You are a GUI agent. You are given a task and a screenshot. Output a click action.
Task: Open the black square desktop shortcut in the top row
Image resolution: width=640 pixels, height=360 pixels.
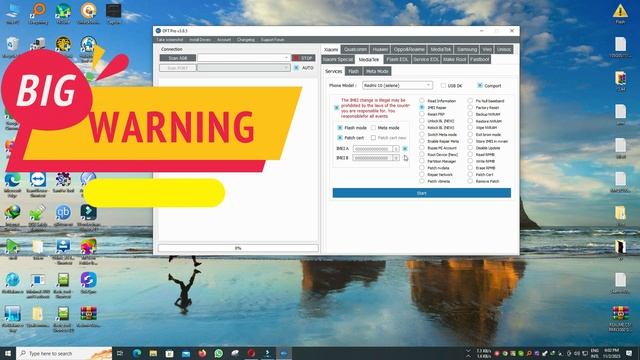pos(113,13)
